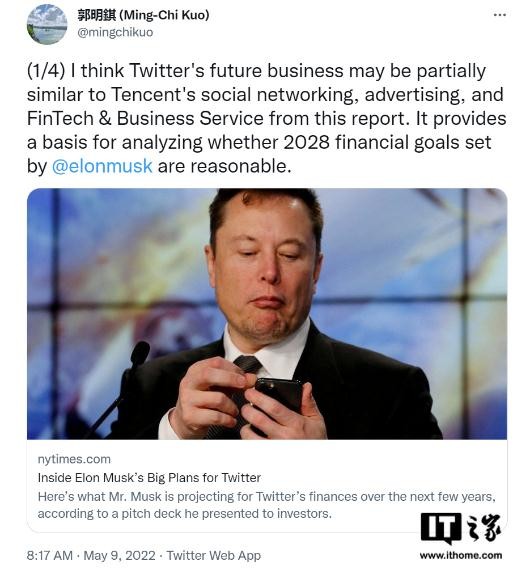Click the '2028 financial goals' tweet line
This screenshot has width=523, height=568.
tap(259, 142)
